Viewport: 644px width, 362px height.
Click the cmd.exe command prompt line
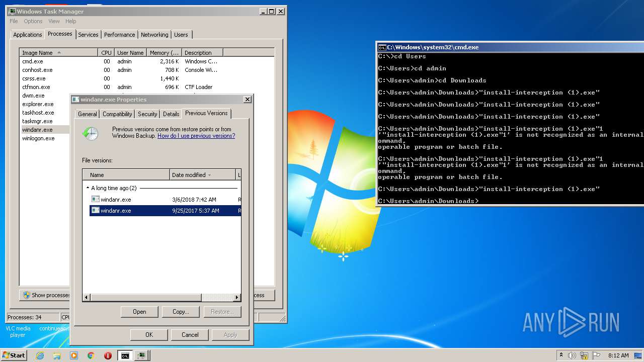(429, 201)
